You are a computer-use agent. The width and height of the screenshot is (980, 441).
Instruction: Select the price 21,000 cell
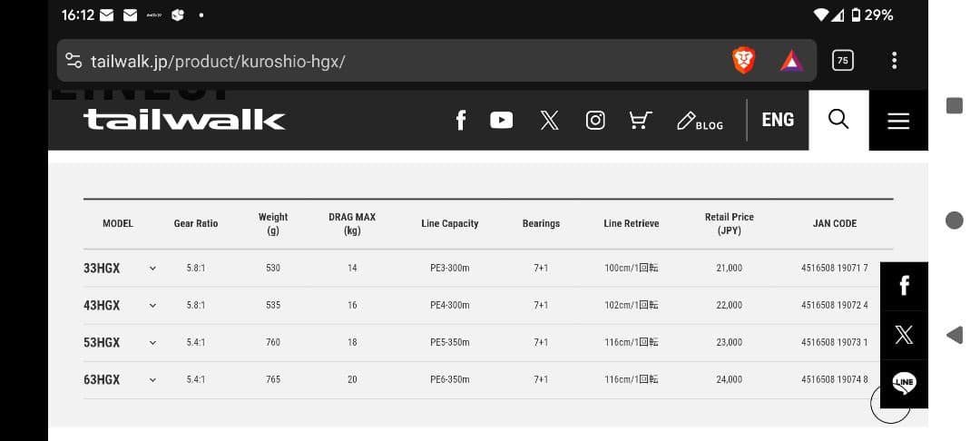[730, 268]
